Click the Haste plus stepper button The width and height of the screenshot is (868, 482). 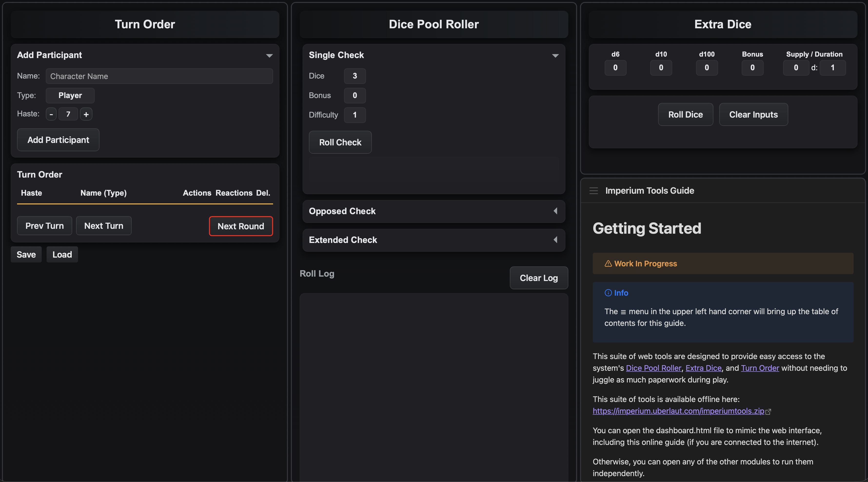click(86, 114)
